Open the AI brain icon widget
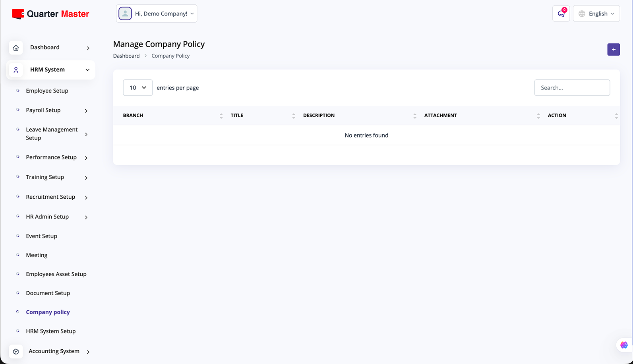633x364 pixels. 623,345
